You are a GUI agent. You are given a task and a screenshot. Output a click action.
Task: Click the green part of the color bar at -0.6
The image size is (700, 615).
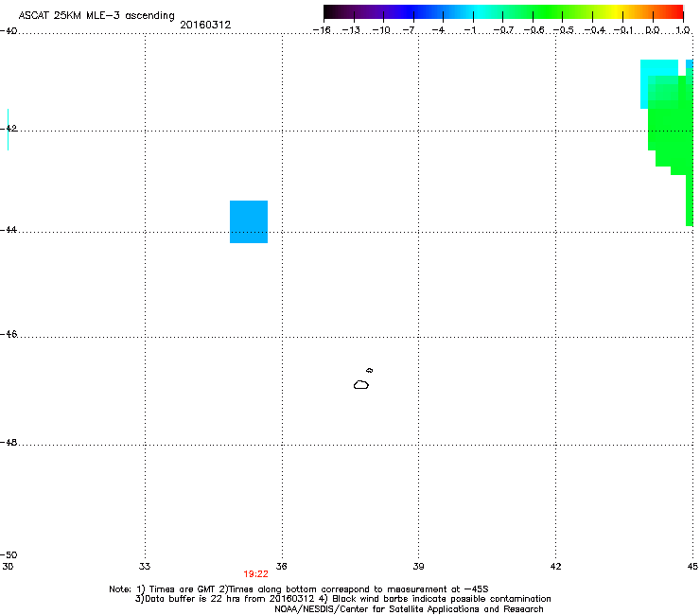[533, 12]
